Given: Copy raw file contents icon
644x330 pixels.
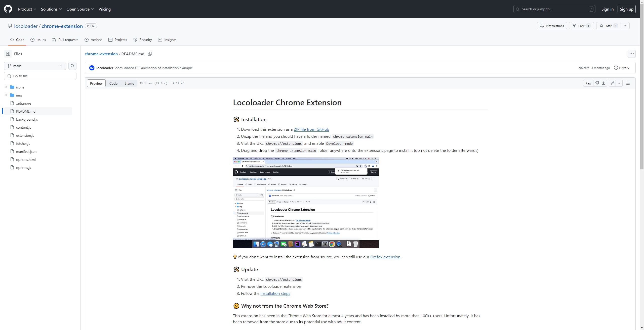Looking at the screenshot, I should pos(597,83).
